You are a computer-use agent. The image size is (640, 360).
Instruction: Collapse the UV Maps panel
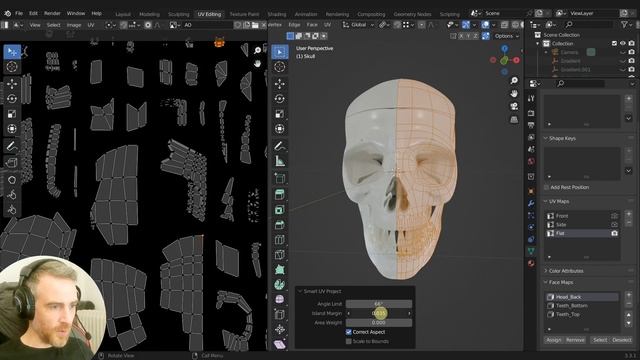coord(546,201)
